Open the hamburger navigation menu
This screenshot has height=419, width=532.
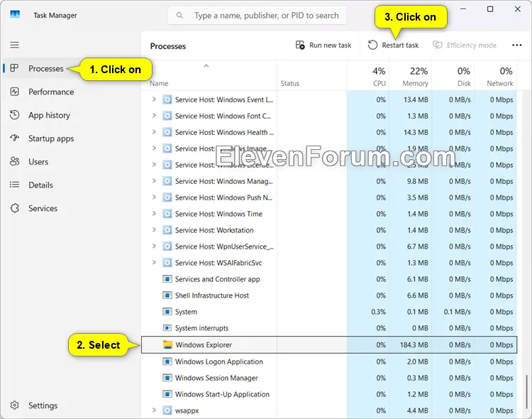tap(14, 45)
